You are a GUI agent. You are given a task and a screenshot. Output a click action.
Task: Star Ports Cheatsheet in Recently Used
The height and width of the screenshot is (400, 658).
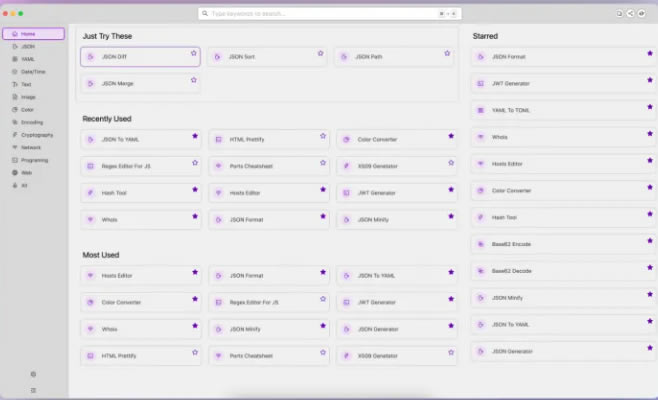point(323,162)
